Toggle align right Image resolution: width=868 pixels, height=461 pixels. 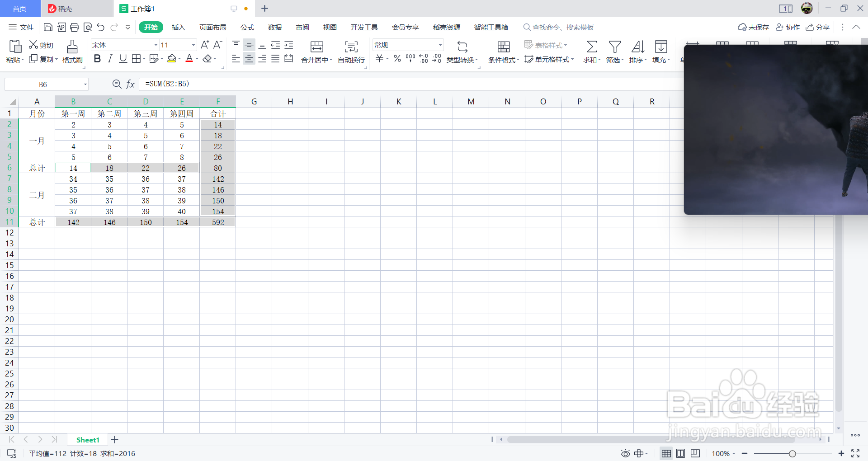[262, 59]
